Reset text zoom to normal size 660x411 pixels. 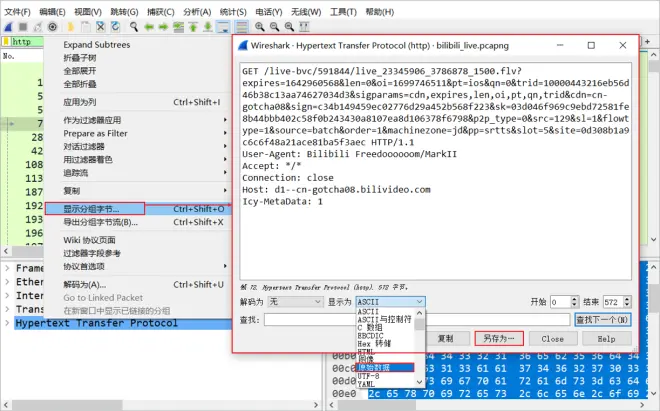tap(289, 27)
